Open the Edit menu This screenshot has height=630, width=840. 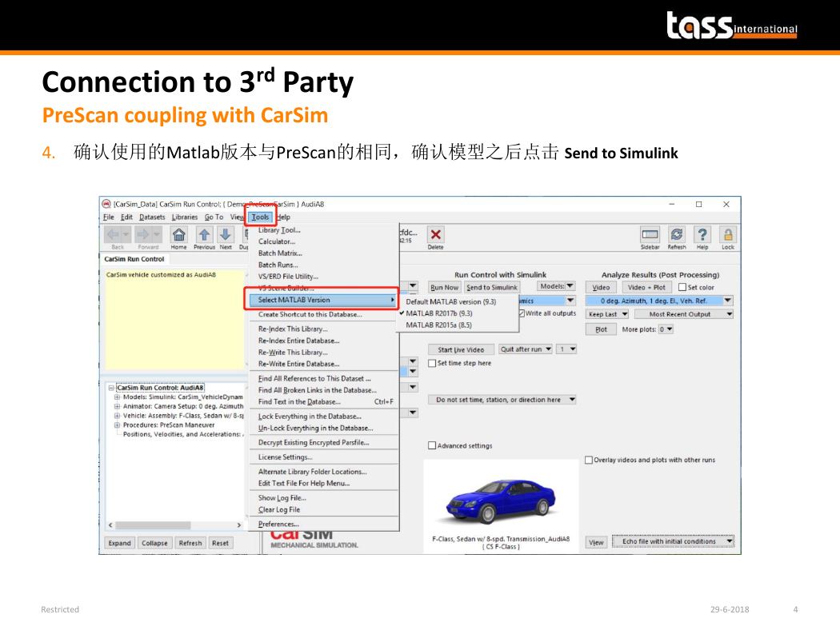point(126,217)
